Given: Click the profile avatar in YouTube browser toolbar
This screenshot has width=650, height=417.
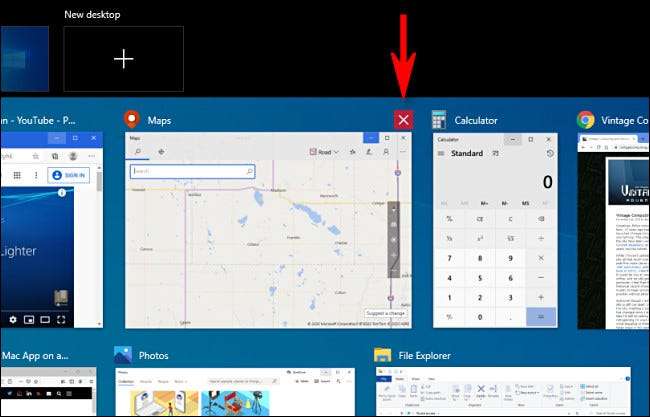Looking at the screenshot, I should click(73, 156).
